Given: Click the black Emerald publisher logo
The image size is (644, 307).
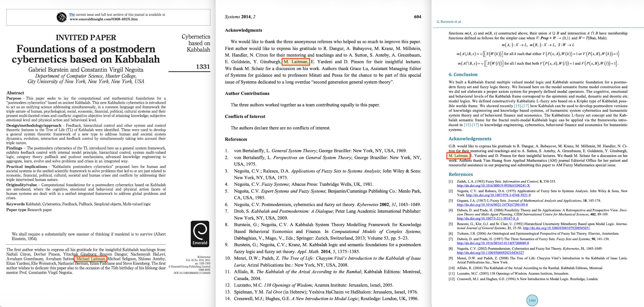Looking at the screenshot, I should [200, 234].
